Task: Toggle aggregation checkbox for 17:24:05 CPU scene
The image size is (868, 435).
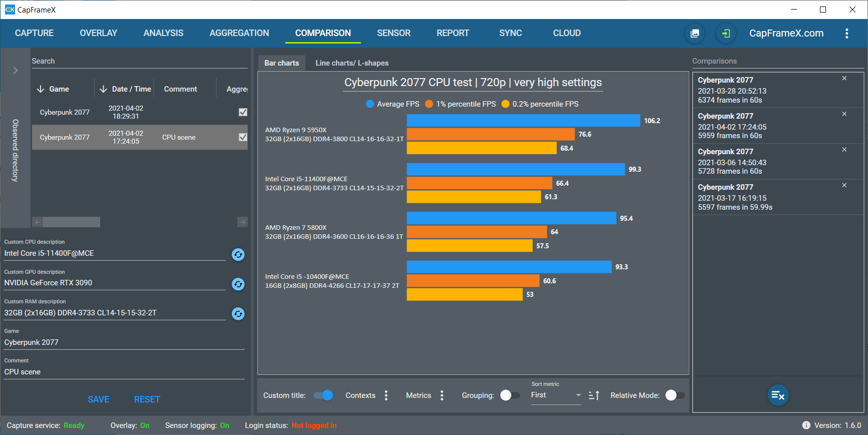Action: pos(243,137)
